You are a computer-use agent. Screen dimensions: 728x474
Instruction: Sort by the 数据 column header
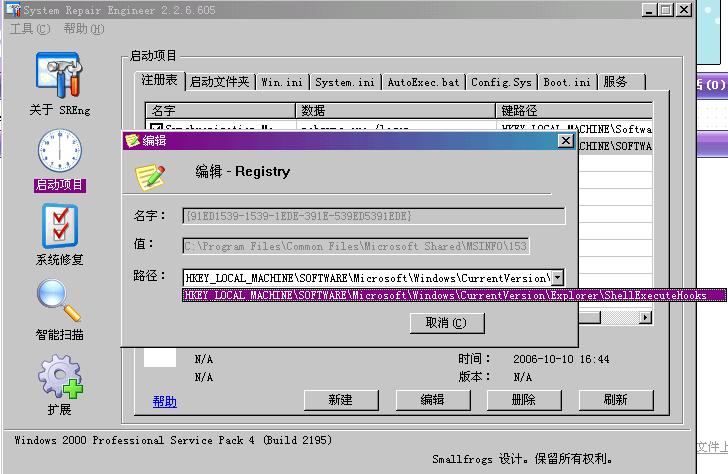[396, 110]
